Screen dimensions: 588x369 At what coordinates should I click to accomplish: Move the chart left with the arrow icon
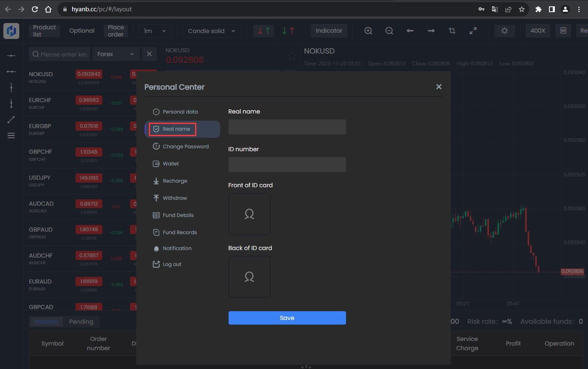[410, 31]
